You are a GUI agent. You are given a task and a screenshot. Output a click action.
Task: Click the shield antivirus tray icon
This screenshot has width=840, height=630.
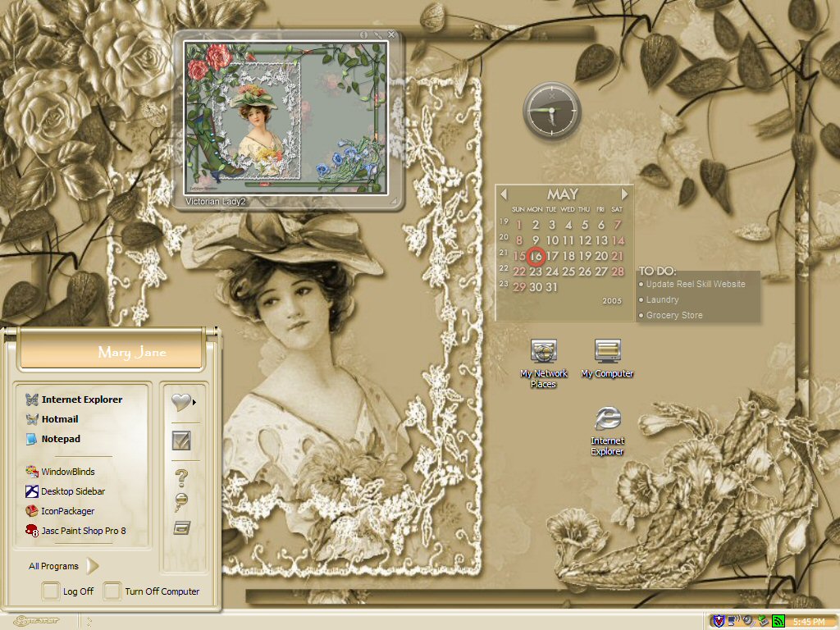[x=719, y=621]
